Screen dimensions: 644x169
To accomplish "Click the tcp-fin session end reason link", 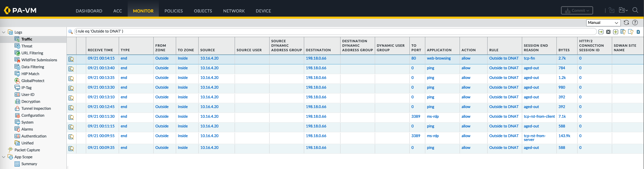I will click(529, 58).
